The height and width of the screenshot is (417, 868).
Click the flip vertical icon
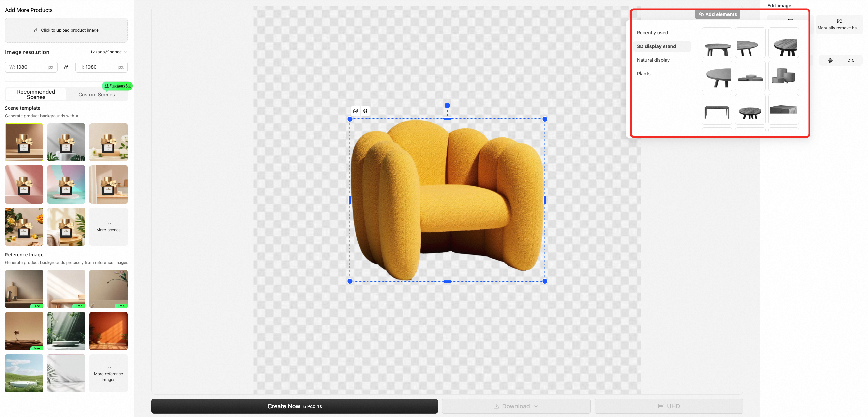830,60
